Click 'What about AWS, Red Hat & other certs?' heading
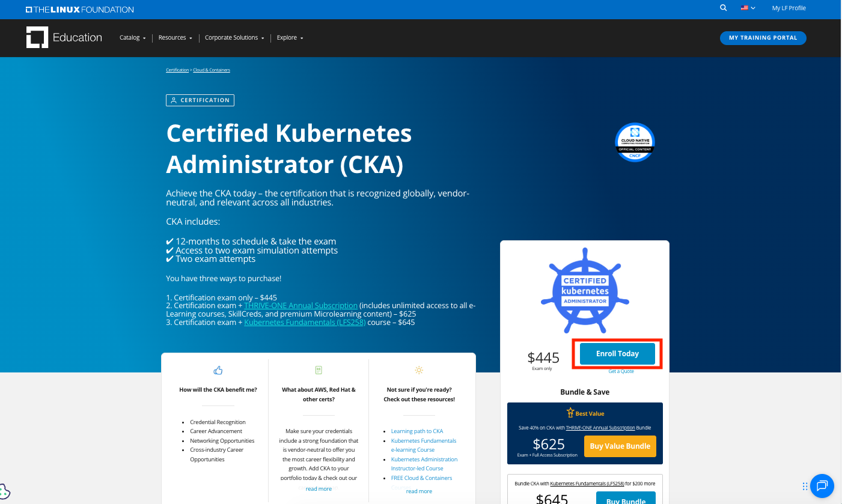This screenshot has width=842, height=504. [319, 395]
